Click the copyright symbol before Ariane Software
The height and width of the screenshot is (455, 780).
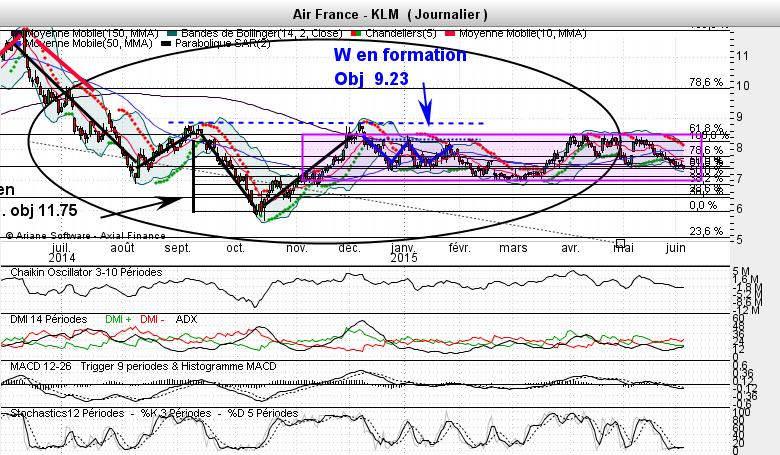(9, 235)
